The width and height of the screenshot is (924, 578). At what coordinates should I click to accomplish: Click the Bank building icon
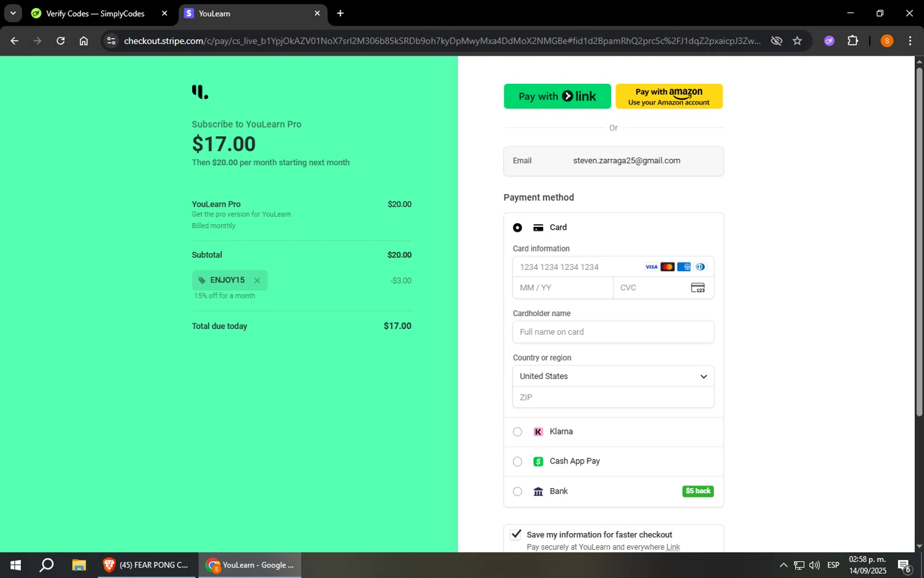tap(538, 492)
